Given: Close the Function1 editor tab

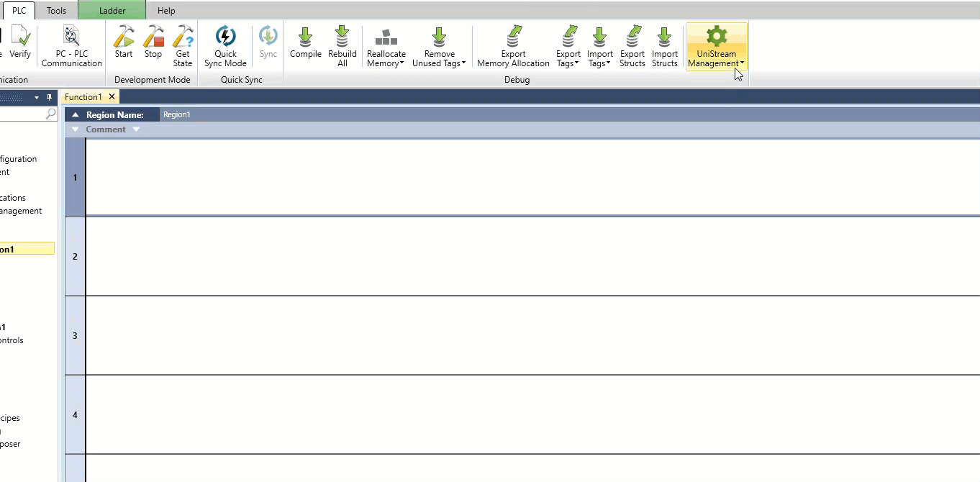Looking at the screenshot, I should (112, 96).
